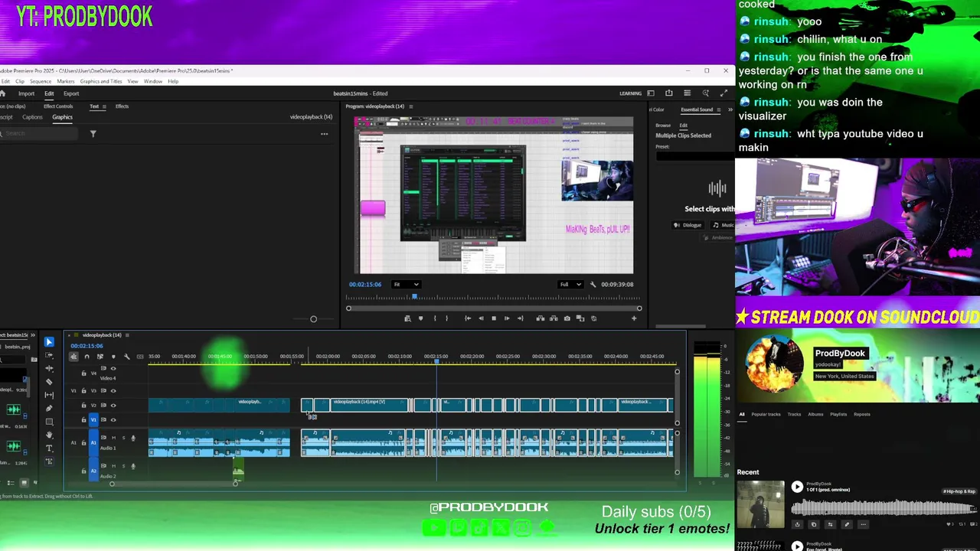Open Graphics and Titles menu
Screen dimensions: 980x551
(x=101, y=81)
